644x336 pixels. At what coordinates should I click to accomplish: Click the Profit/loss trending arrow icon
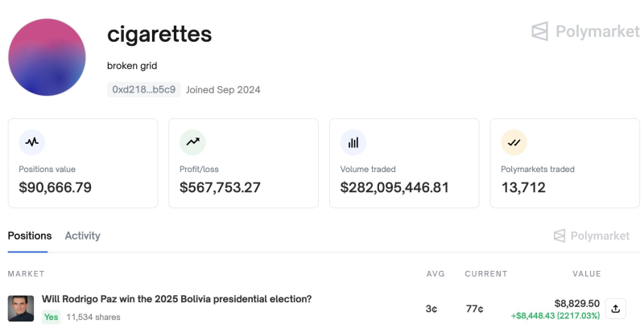(x=192, y=142)
